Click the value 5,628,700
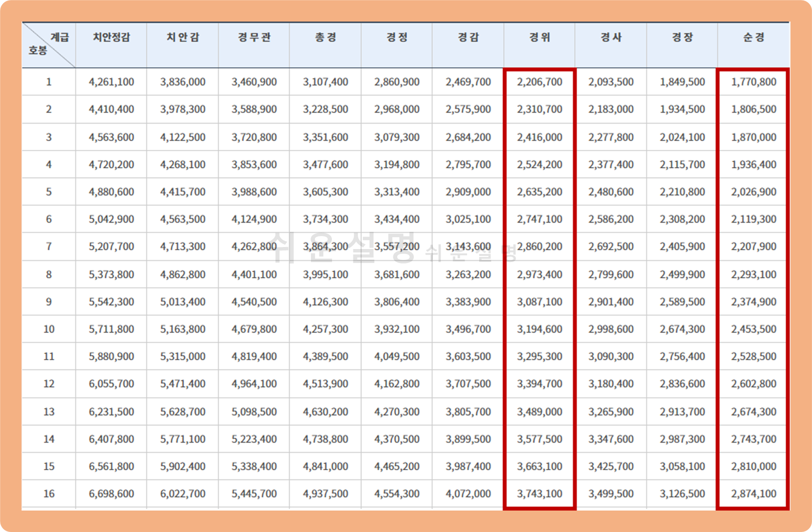Image resolution: width=812 pixels, height=532 pixels. click(183, 412)
